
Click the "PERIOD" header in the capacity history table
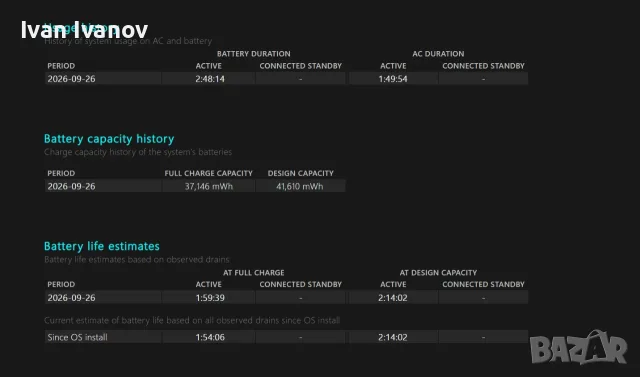(61, 173)
